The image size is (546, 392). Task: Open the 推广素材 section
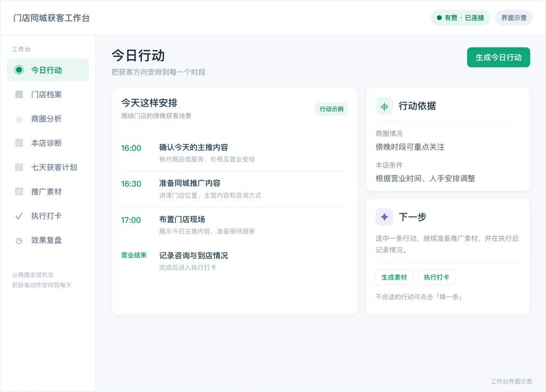click(48, 191)
